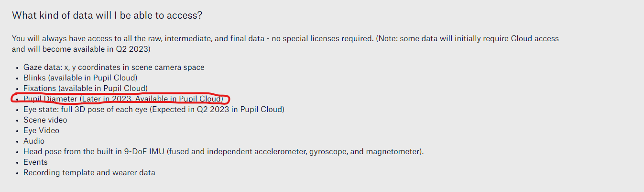Click the Fixations list item
Image resolution: width=644 pixels, height=192 pixels.
pyautogui.click(x=86, y=88)
